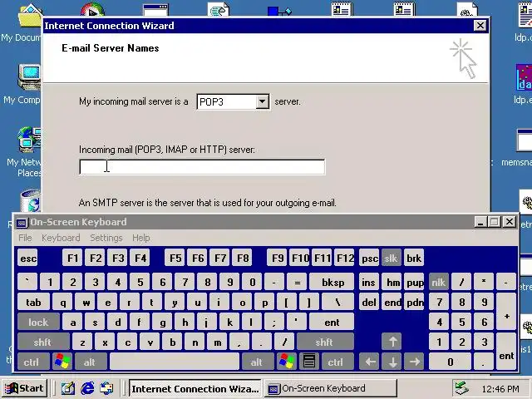This screenshot has height=399, width=532.
Task: Click the numpad plus key
Action: 506,312
